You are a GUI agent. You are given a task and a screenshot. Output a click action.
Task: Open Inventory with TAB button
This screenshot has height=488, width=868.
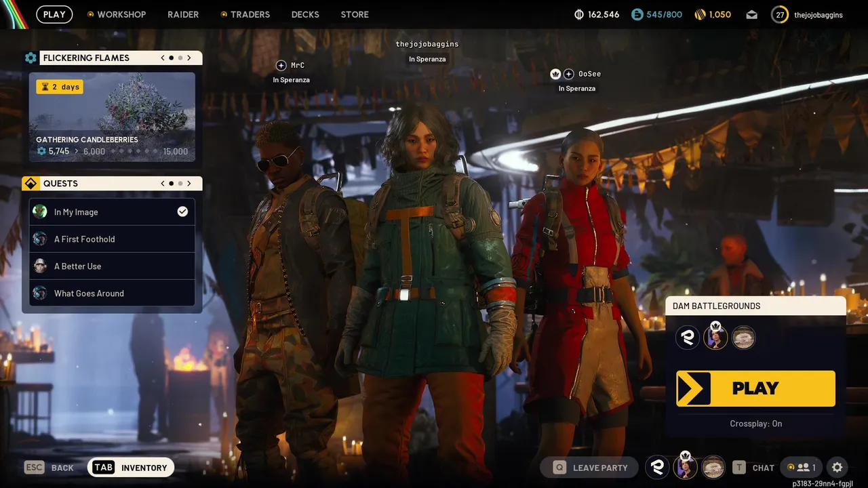click(131, 467)
